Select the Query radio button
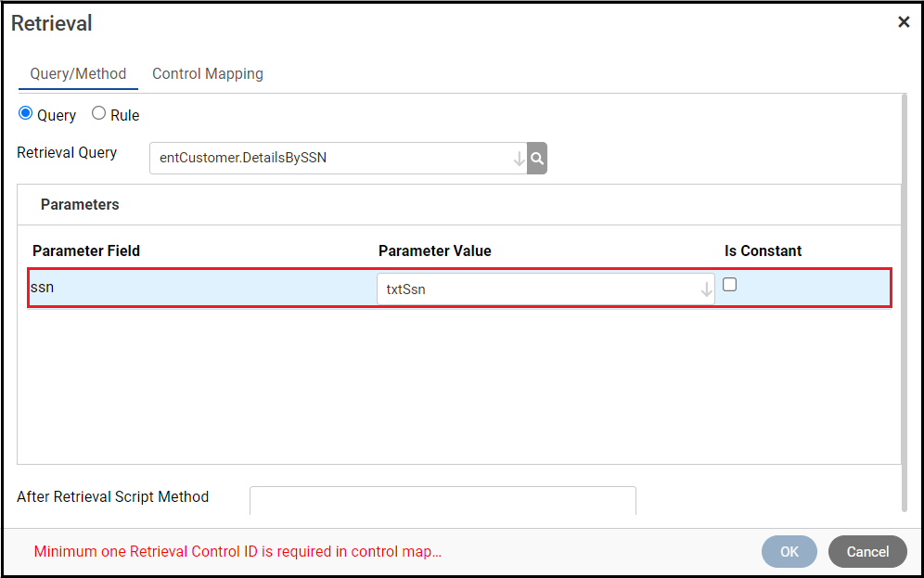Viewport: 924px width, 578px height. 26,114
